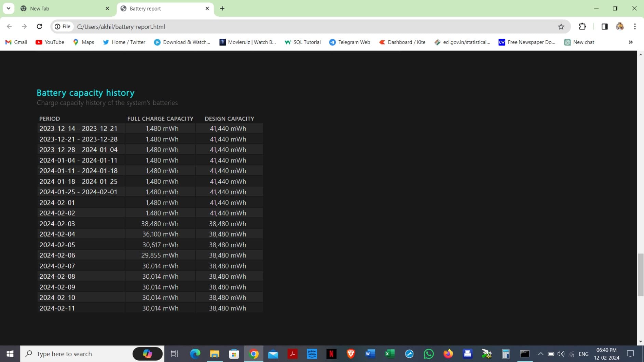The width and height of the screenshot is (644, 362).
Task: Show hidden bookmarks with double chevron
Action: click(631, 42)
